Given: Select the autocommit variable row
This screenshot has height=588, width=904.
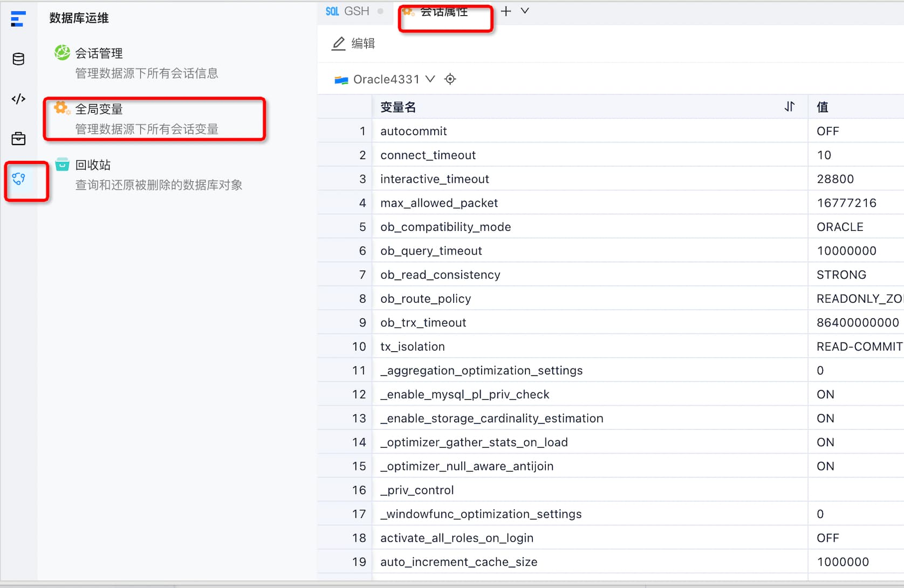Looking at the screenshot, I should tap(611, 131).
